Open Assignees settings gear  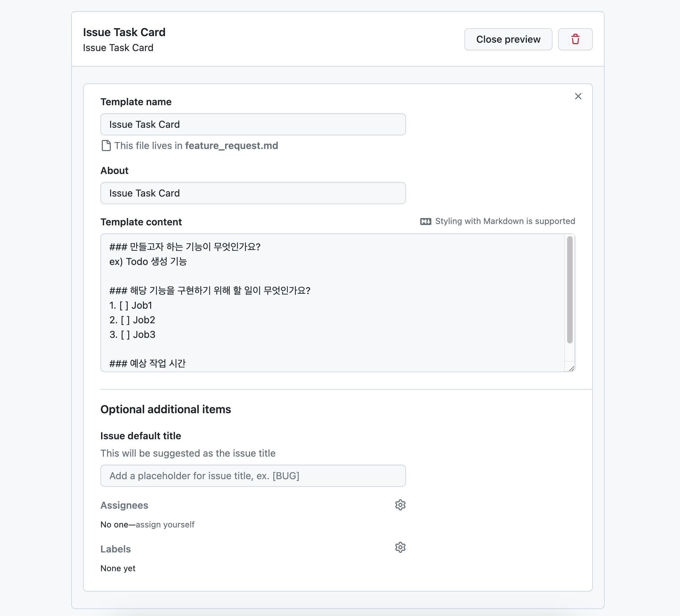[x=400, y=505]
